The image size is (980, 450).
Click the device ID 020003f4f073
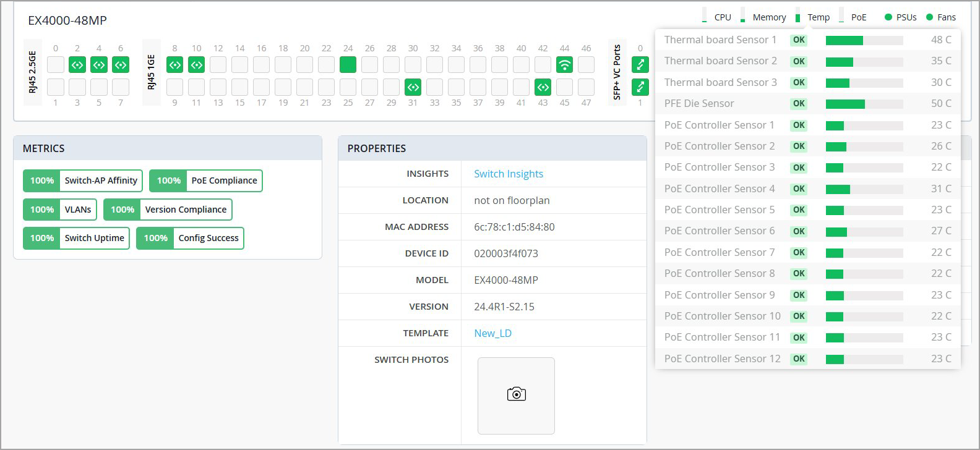(x=506, y=253)
